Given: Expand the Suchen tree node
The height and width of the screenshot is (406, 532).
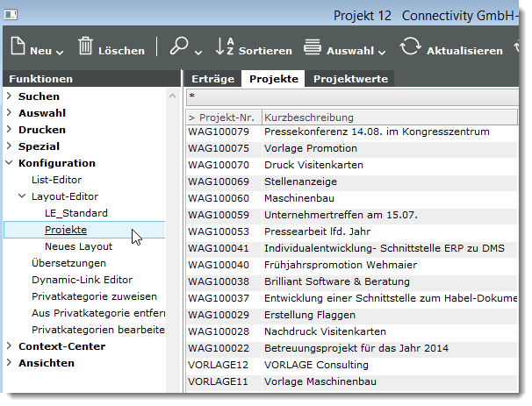Looking at the screenshot, I should pyautogui.click(x=10, y=96).
